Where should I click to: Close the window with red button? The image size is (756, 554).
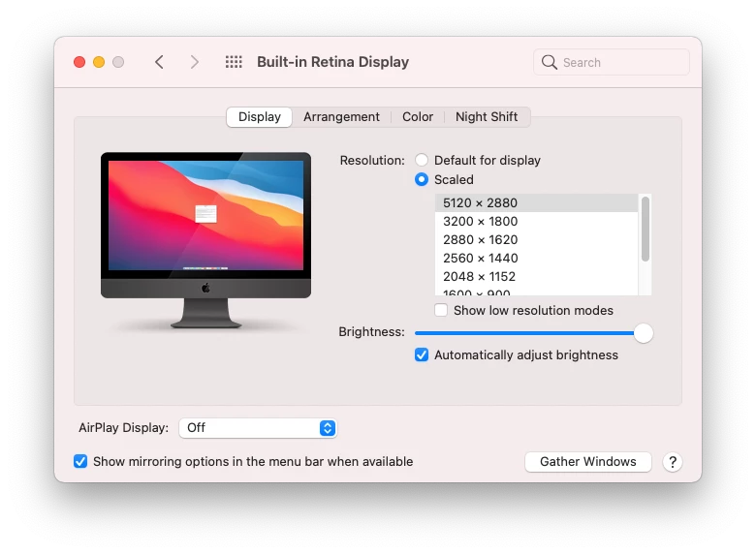(x=79, y=62)
